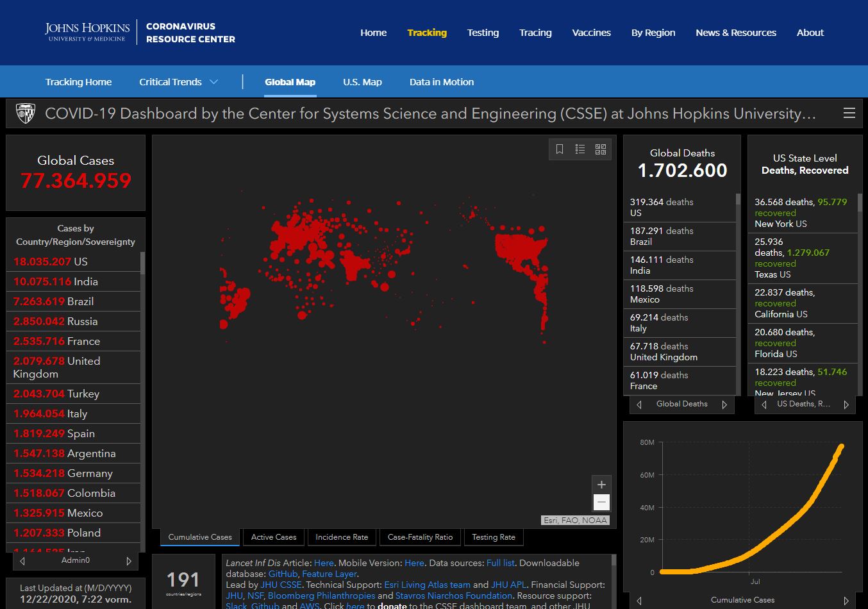Select the California US deaths row
This screenshot has height=609, width=868.
(x=803, y=303)
